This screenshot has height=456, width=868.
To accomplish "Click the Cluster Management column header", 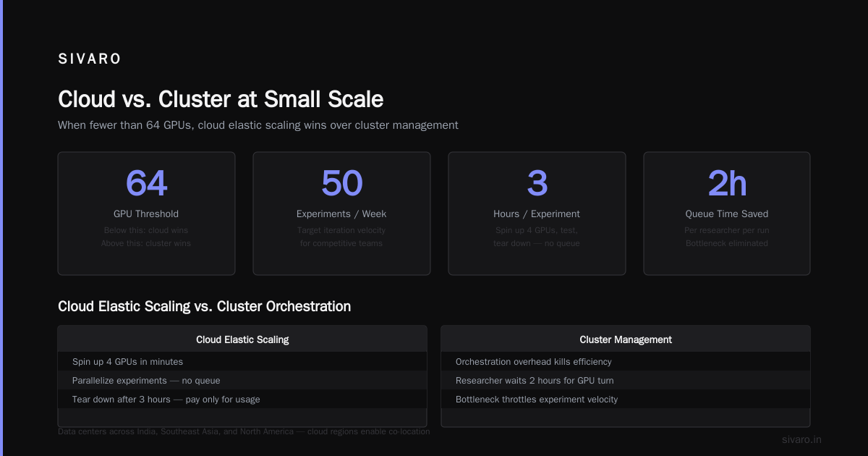I will pos(626,339).
